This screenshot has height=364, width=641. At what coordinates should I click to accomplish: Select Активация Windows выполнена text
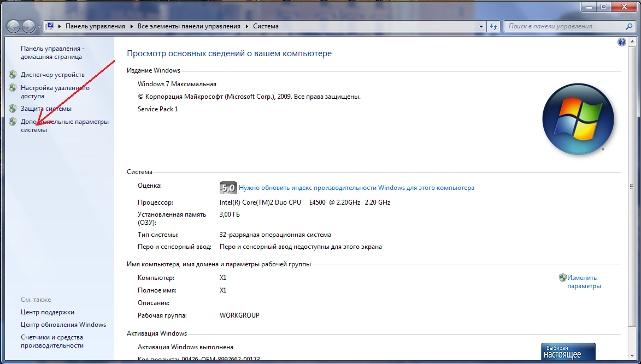(x=186, y=347)
